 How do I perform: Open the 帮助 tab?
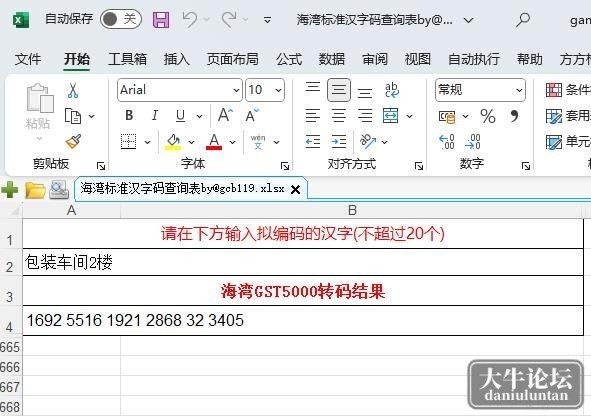point(530,59)
